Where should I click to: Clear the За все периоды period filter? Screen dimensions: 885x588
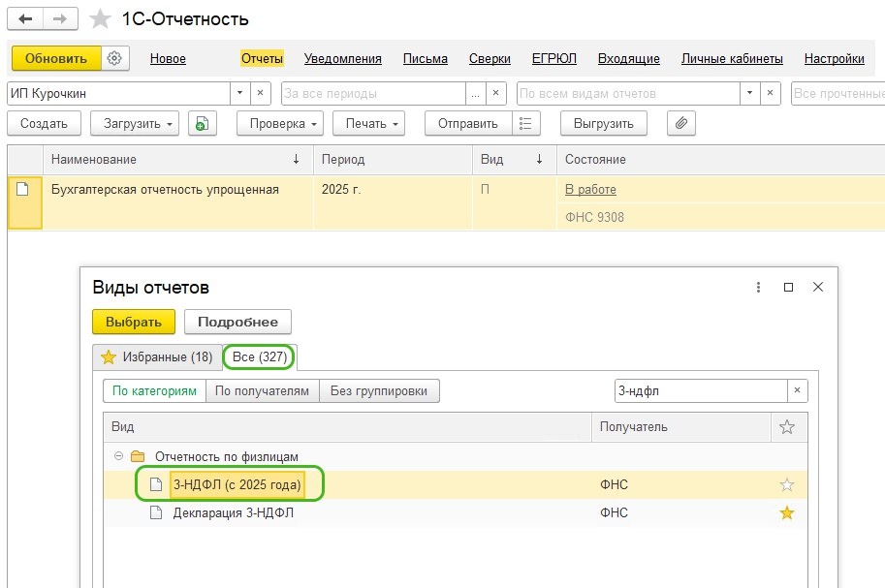[x=495, y=93]
